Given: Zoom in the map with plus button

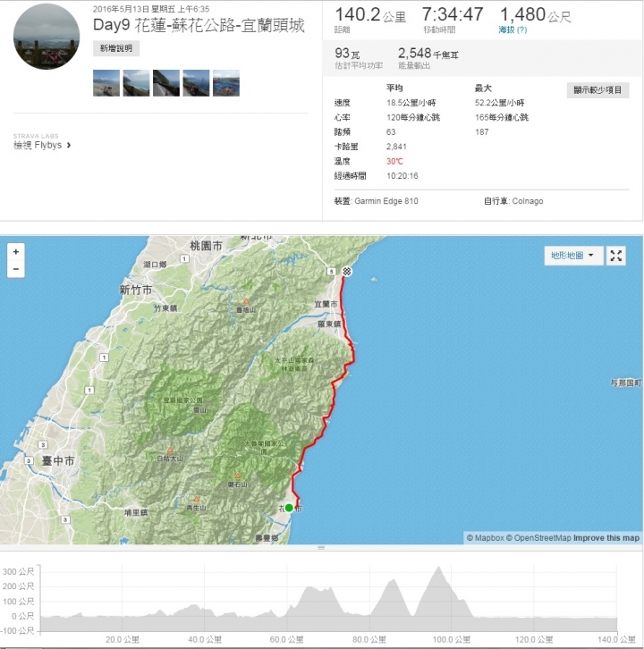Looking at the screenshot, I should (16, 252).
